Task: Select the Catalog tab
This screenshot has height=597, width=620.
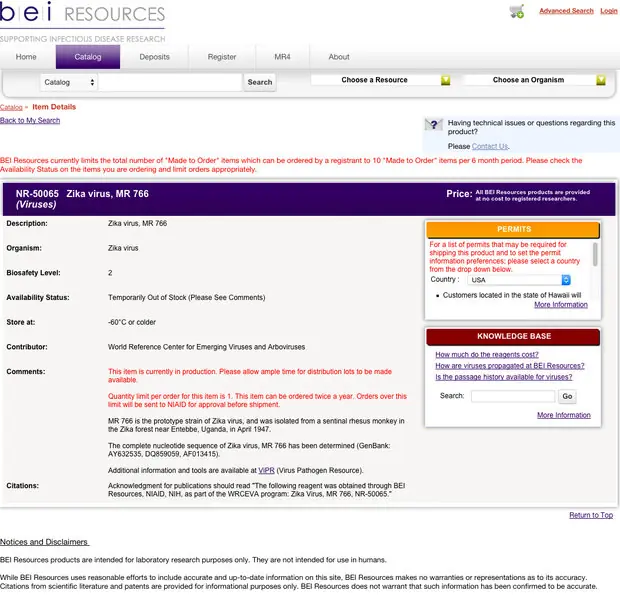Action: pos(88,57)
